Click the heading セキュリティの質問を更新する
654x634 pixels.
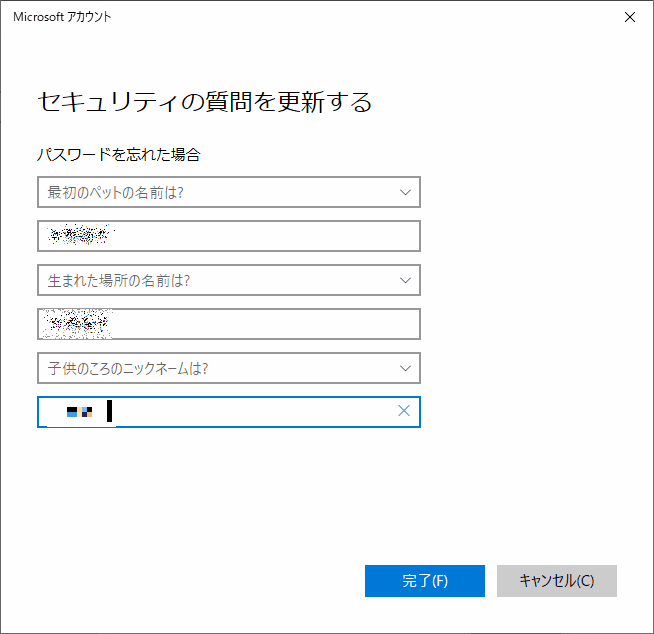pos(204,102)
